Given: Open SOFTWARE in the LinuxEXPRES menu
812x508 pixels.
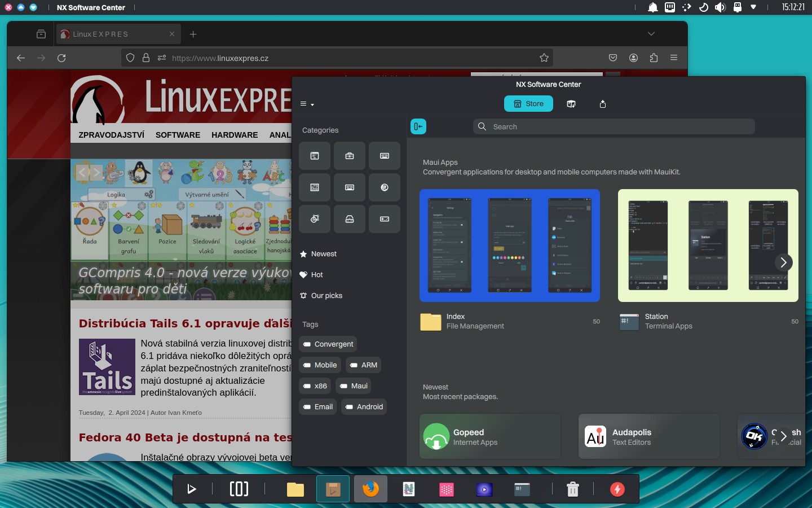Looking at the screenshot, I should click(178, 135).
